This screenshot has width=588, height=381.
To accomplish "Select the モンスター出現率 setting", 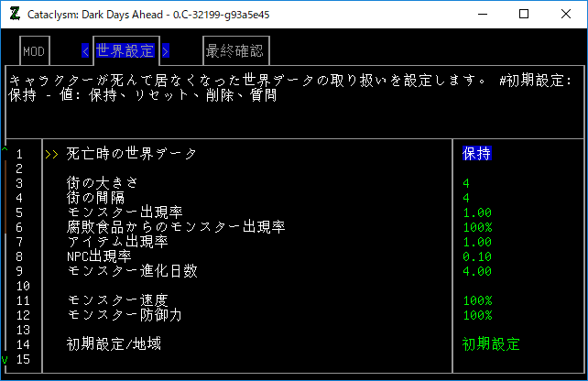I will [125, 212].
